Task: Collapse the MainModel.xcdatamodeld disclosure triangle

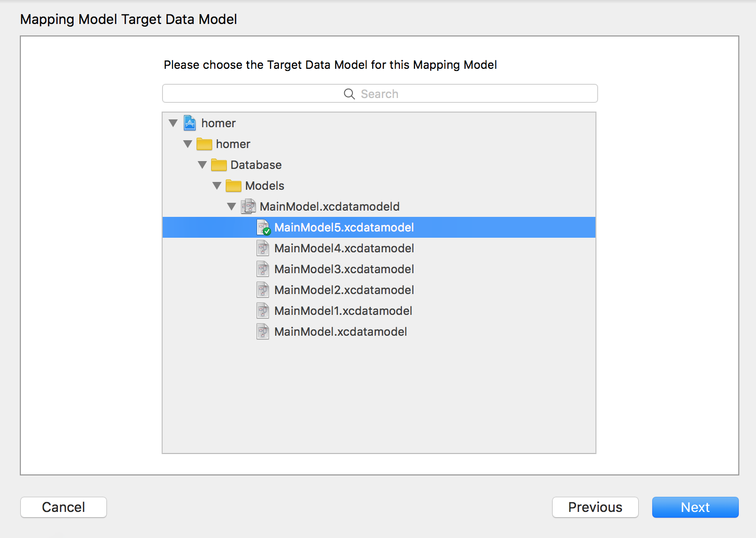Action: (x=232, y=207)
